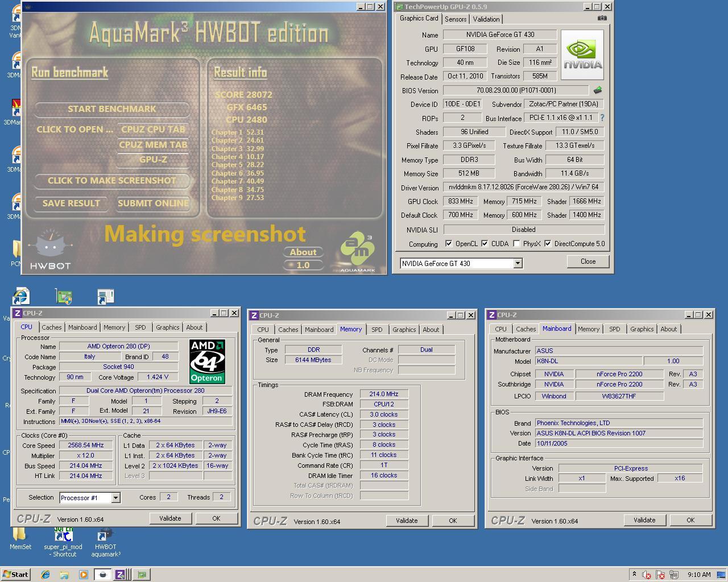Viewport: 728px width, 582px height.
Task: Click the Memory Size 6144 MBytes value
Action: tap(313, 360)
